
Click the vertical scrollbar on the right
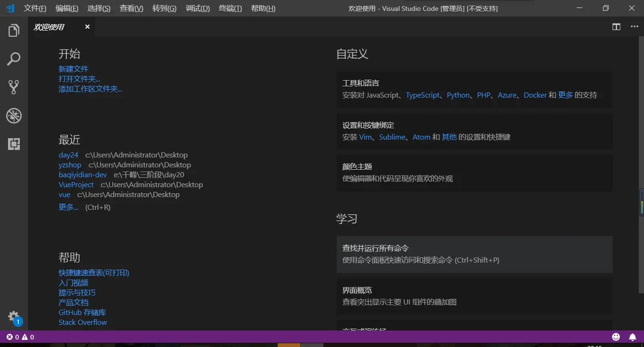[x=642, y=203]
